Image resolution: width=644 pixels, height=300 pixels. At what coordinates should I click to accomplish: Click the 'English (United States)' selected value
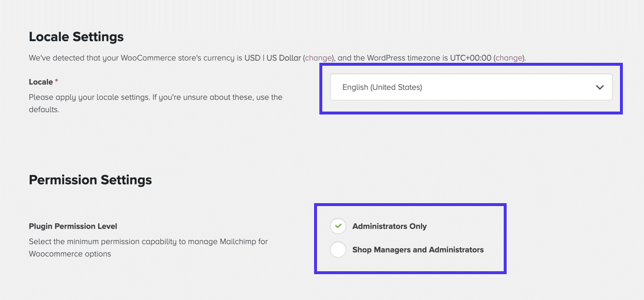pyautogui.click(x=382, y=87)
